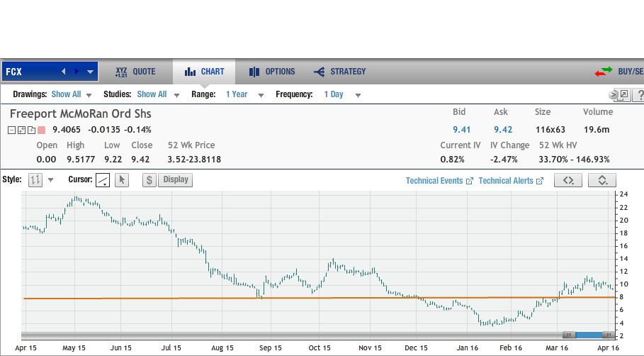Click the Bid value 9.41
Screen dimensions: 644x356
[462, 130]
